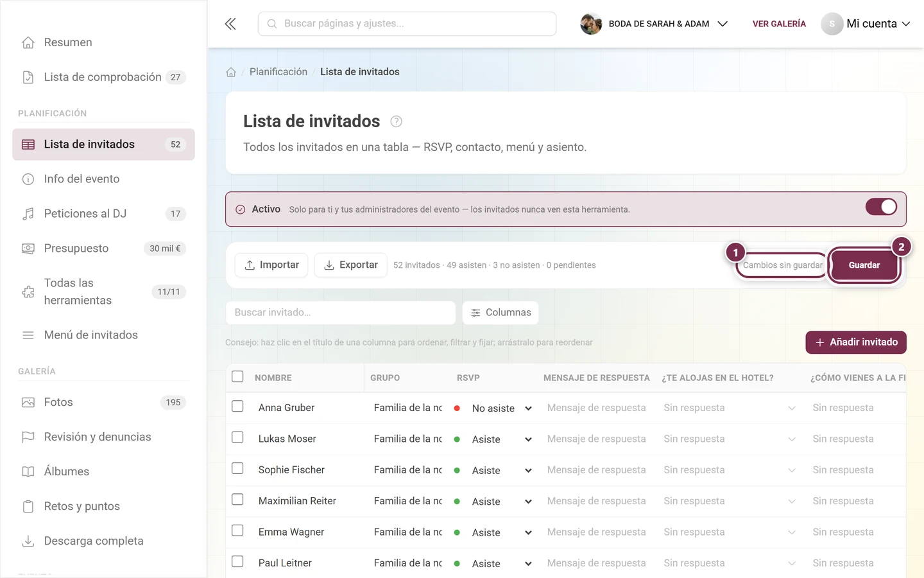Toggle the Activo switch off
Screen dimensions: 924x578
pyautogui.click(x=881, y=207)
